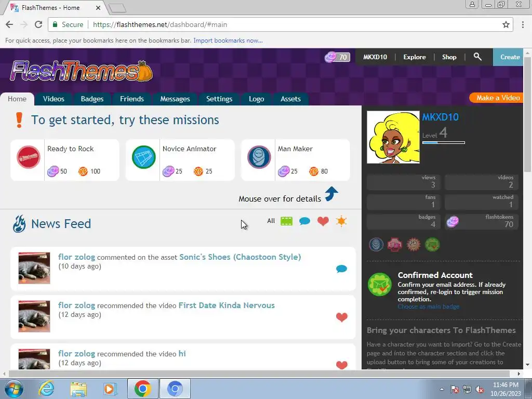532x399 pixels.
Task: Click the News Feed flame icon
Action: coord(19,224)
